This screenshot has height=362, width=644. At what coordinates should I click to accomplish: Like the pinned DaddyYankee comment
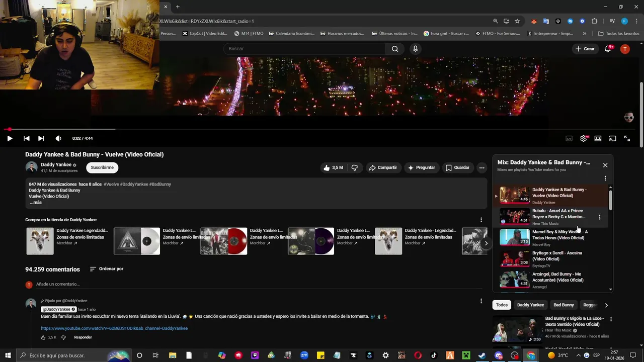[44, 337]
